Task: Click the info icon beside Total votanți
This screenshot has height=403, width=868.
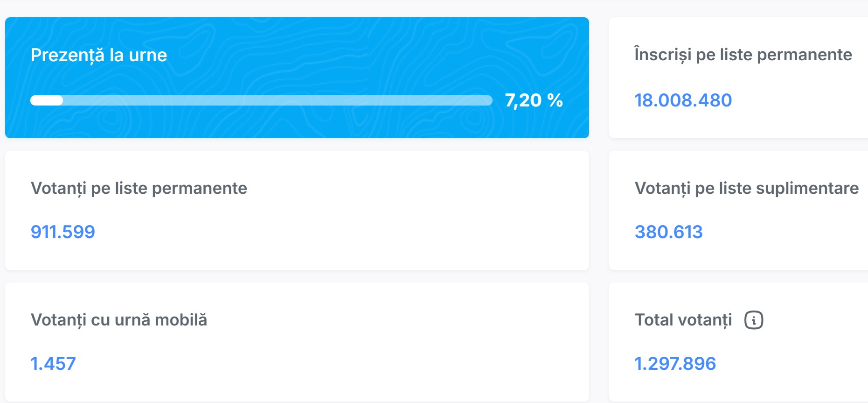Action: click(753, 320)
